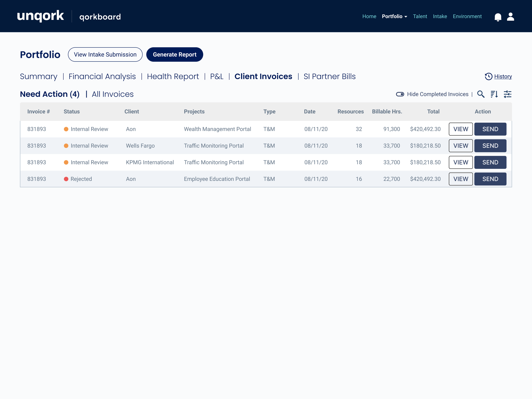Viewport: 532px width, 399px height.
Task: Click the unqork logo
Action: click(40, 16)
